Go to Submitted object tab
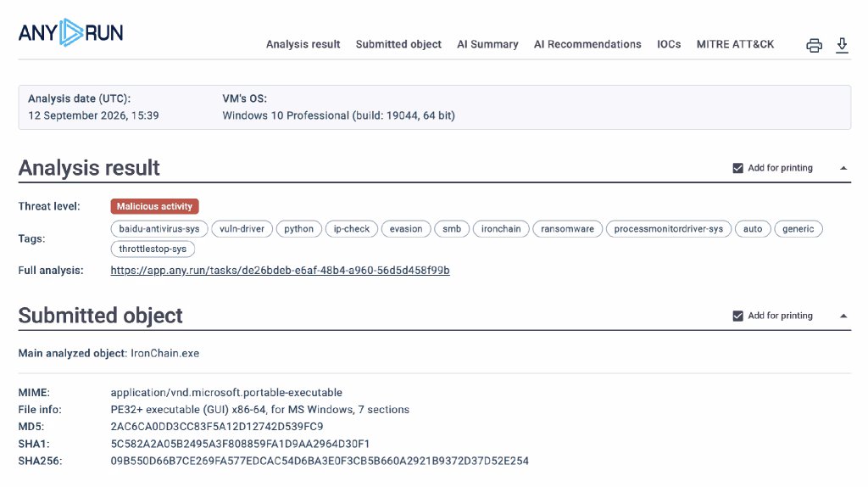Image resolution: width=868 pixels, height=487 pixels. (x=398, y=44)
